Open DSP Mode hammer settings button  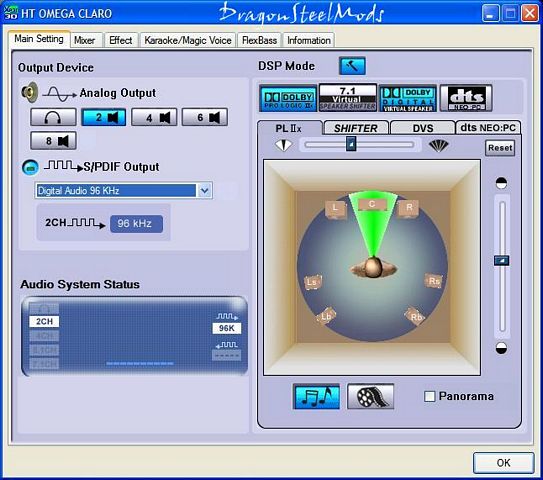coord(352,66)
